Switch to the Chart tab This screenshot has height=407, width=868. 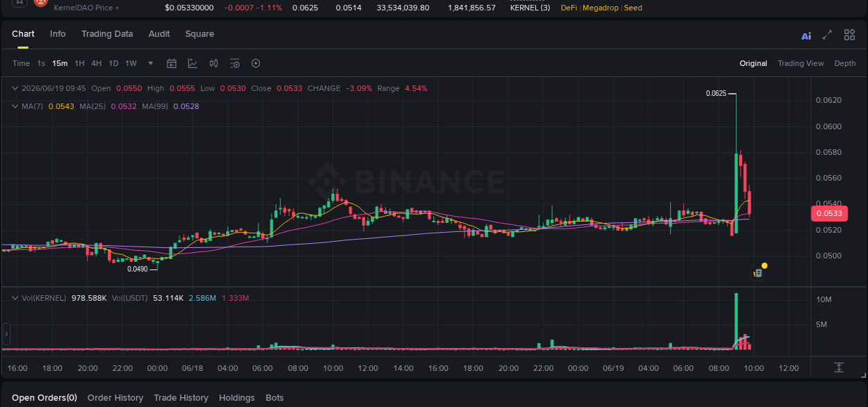click(x=23, y=34)
